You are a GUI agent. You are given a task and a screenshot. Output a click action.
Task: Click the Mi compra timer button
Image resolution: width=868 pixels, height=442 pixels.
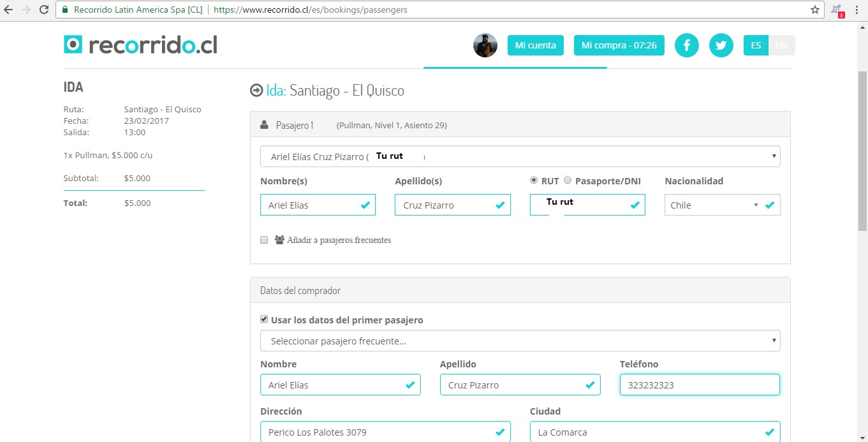[x=619, y=45]
